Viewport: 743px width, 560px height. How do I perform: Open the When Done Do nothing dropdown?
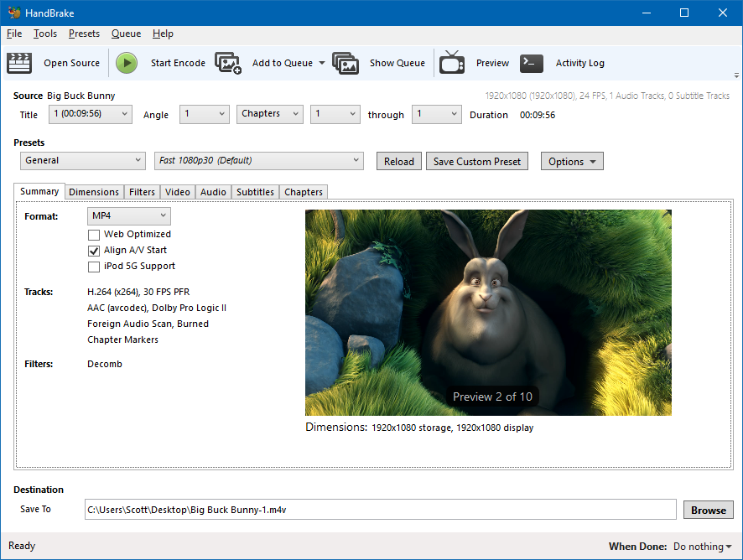coord(702,547)
